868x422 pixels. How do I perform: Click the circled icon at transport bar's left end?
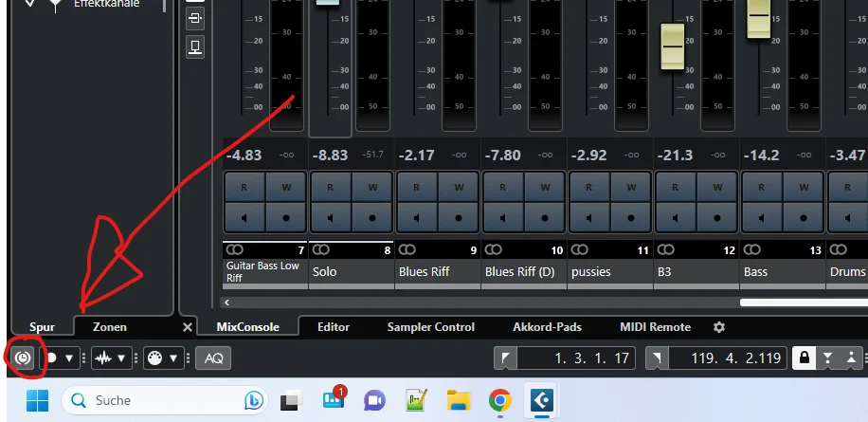[23, 358]
